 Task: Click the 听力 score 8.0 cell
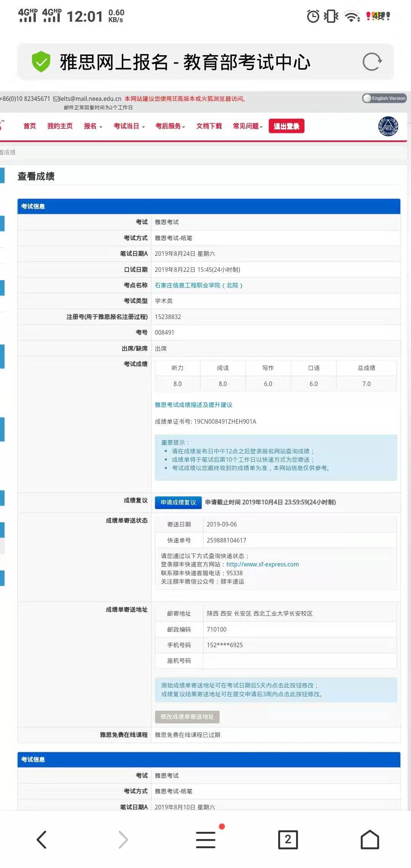click(x=177, y=384)
